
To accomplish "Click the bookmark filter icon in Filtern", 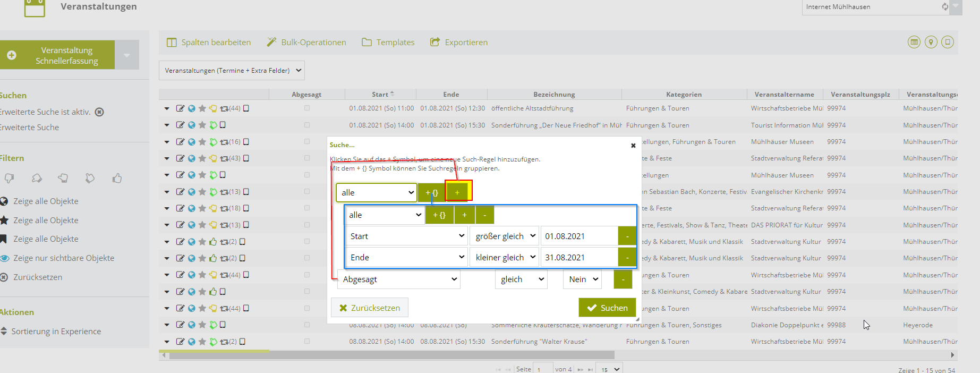I will (3, 239).
